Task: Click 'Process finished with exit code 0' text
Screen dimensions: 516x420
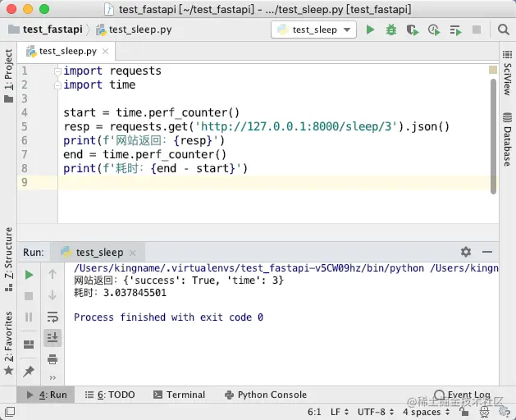Action: [168, 317]
